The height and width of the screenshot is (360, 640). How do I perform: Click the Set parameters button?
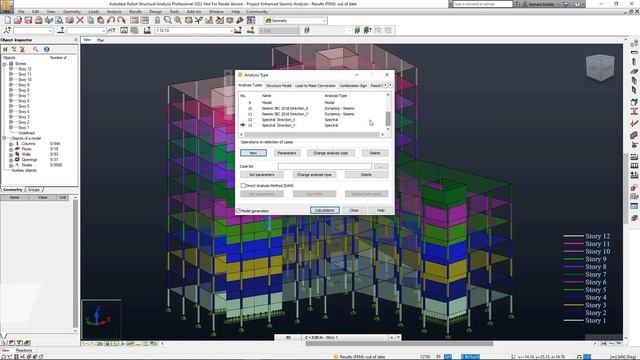point(262,175)
